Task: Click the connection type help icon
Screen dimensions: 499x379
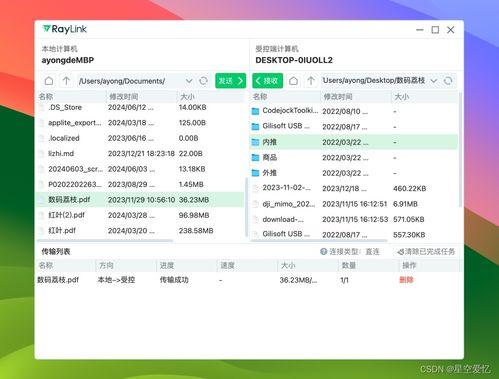Action: (323, 252)
